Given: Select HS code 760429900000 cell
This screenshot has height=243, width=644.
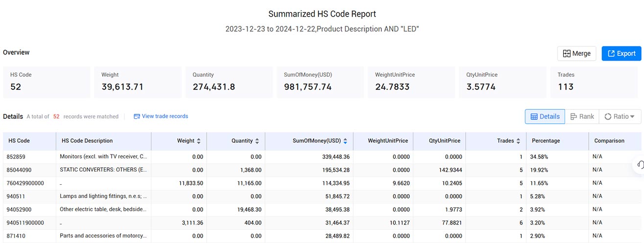Looking at the screenshot, I should click(x=25, y=183).
